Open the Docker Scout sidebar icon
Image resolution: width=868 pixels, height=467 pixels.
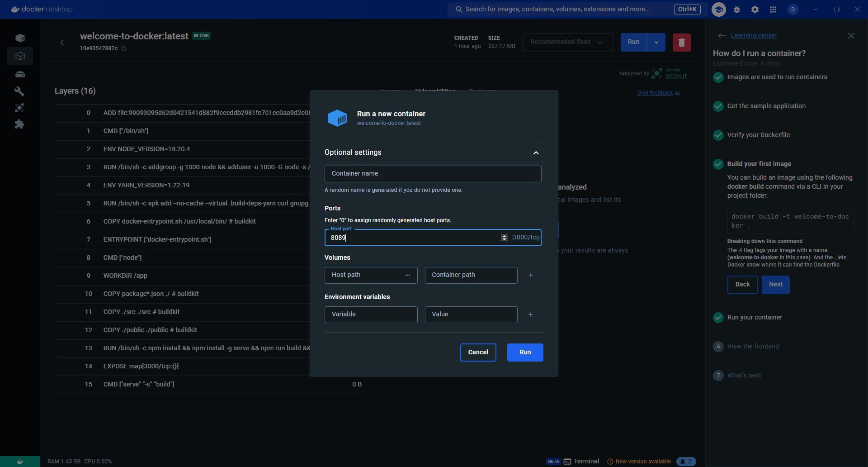tap(19, 108)
